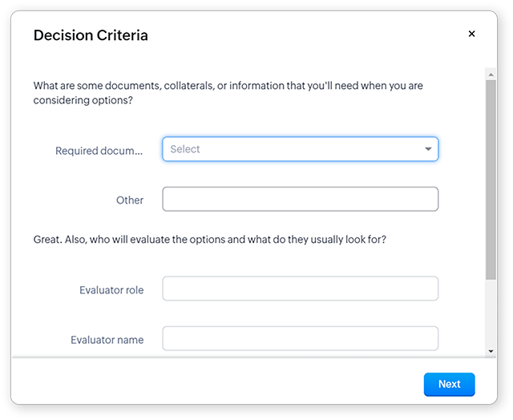Click the caret arrow in Required documents field

click(x=428, y=149)
